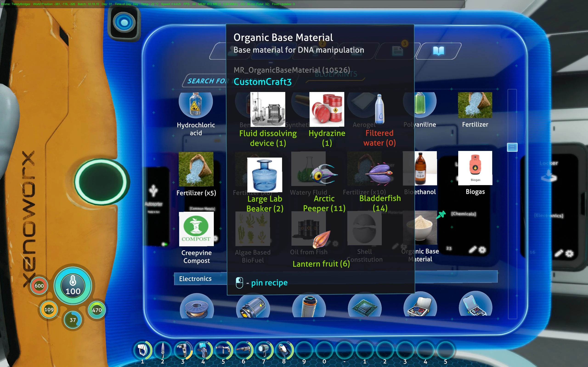Select the Biogas blueprint icon
Viewport: 588px width, 367px height.
point(475,168)
